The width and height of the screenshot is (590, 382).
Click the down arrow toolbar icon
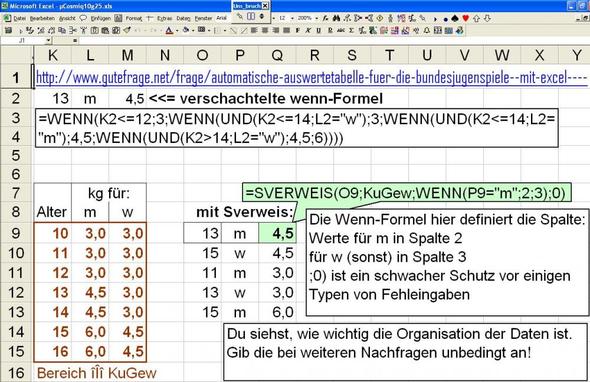487,18
